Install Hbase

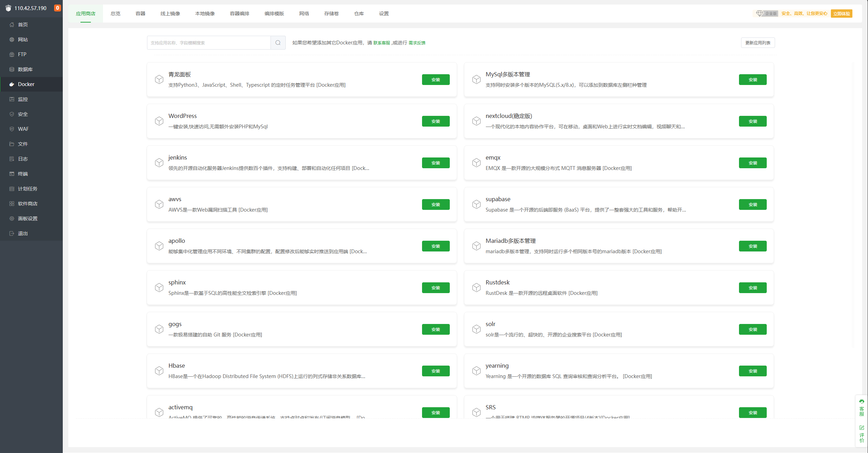pyautogui.click(x=436, y=371)
